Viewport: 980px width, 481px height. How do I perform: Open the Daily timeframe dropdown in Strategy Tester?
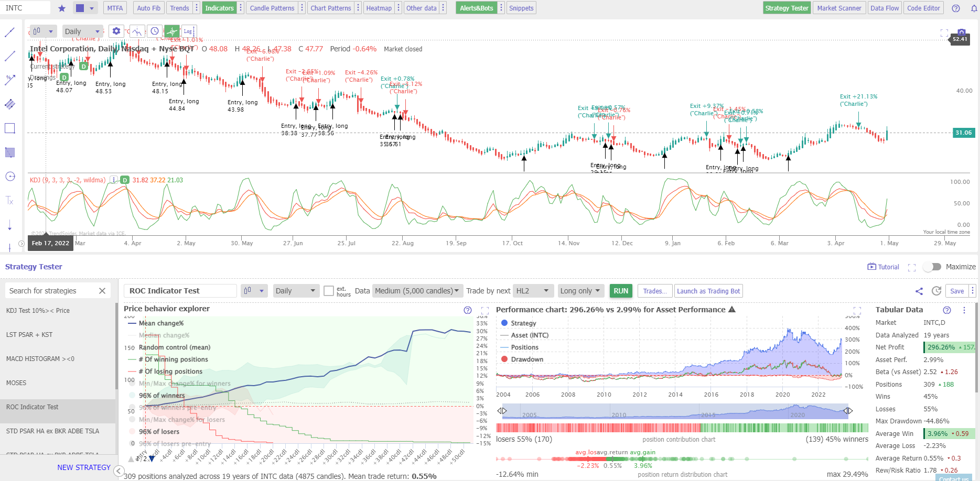pyautogui.click(x=296, y=290)
